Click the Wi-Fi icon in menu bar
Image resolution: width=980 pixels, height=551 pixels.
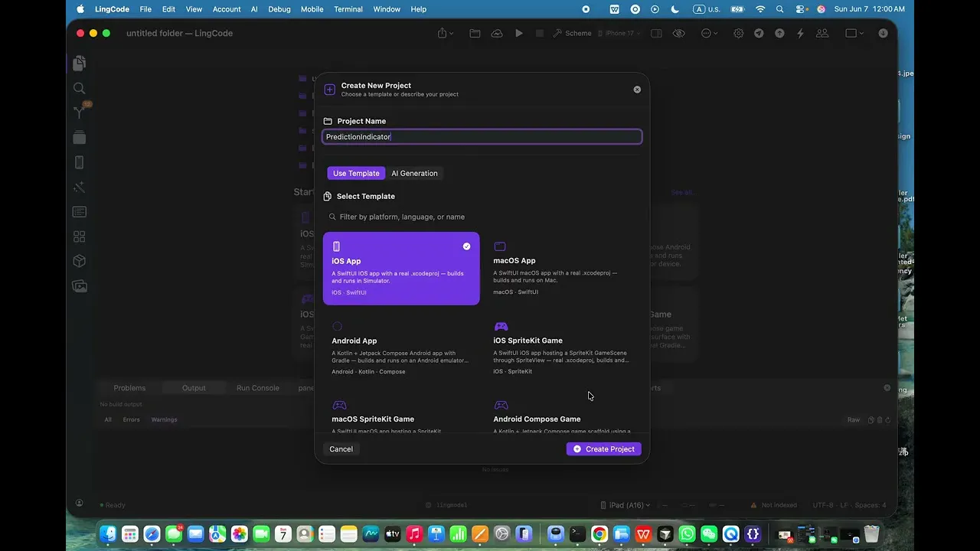tap(760, 9)
